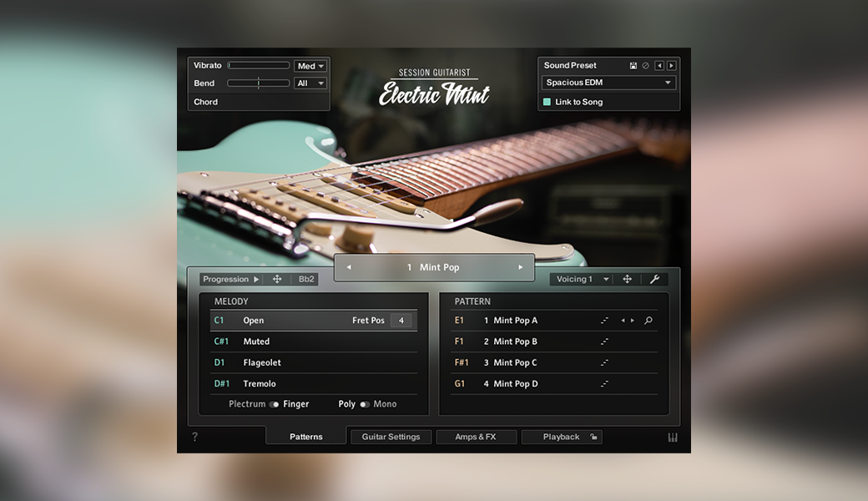Select next song using right arrow beside Mint Pop
Image resolution: width=868 pixels, height=501 pixels.
[520, 267]
